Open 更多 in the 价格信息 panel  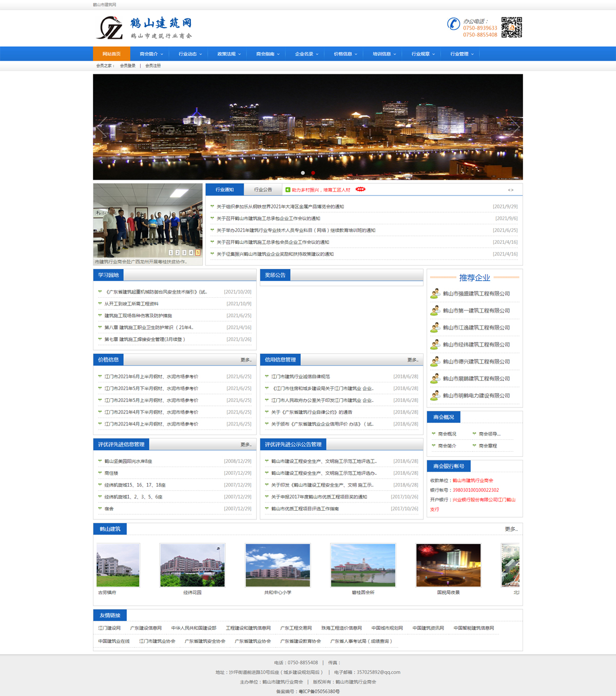(x=246, y=360)
